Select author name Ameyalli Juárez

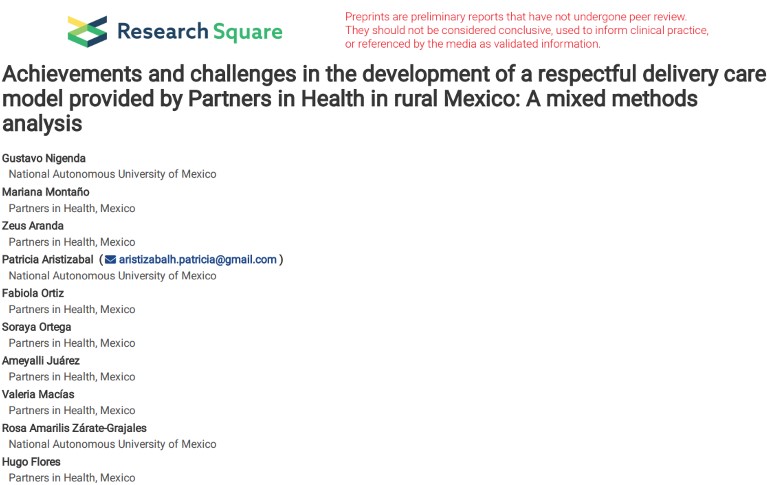click(41, 361)
